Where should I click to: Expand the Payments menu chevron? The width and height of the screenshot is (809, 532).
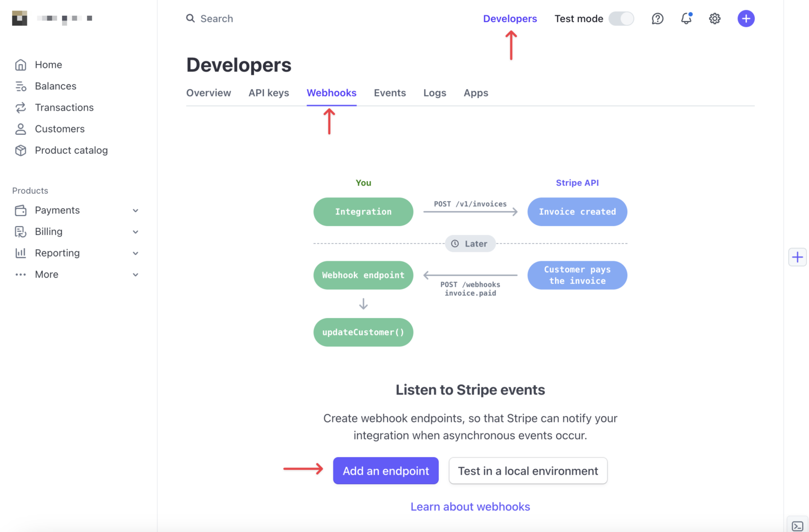(x=135, y=211)
